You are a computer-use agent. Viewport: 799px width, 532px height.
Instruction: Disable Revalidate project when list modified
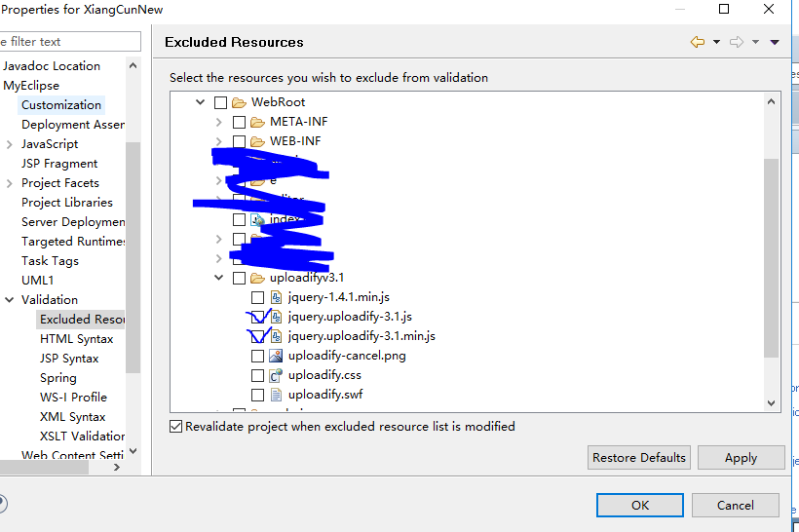click(x=175, y=427)
